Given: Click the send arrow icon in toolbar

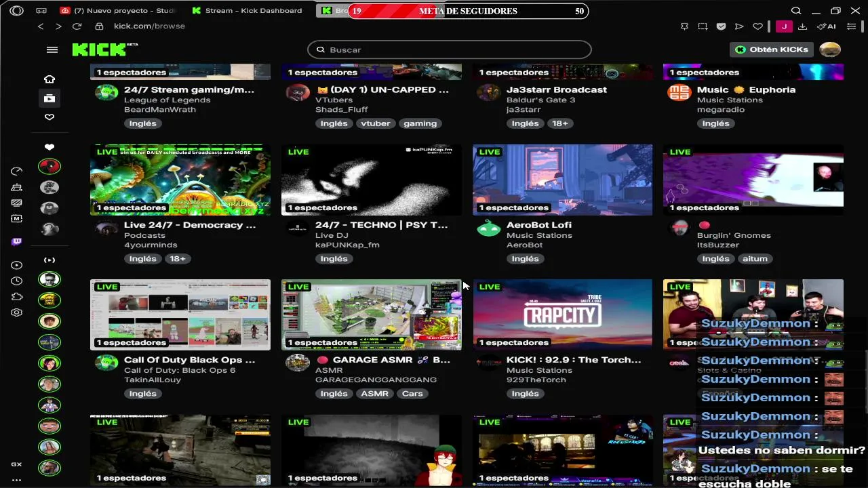Looking at the screenshot, I should click(739, 26).
